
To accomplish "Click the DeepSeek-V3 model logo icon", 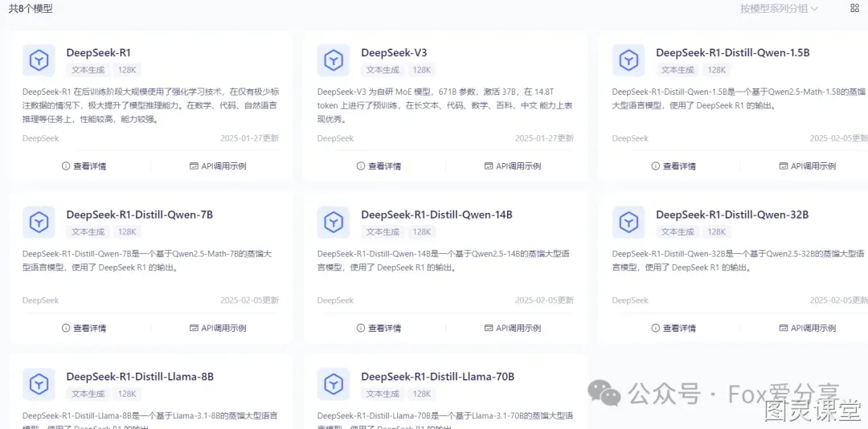I will pyautogui.click(x=334, y=59).
